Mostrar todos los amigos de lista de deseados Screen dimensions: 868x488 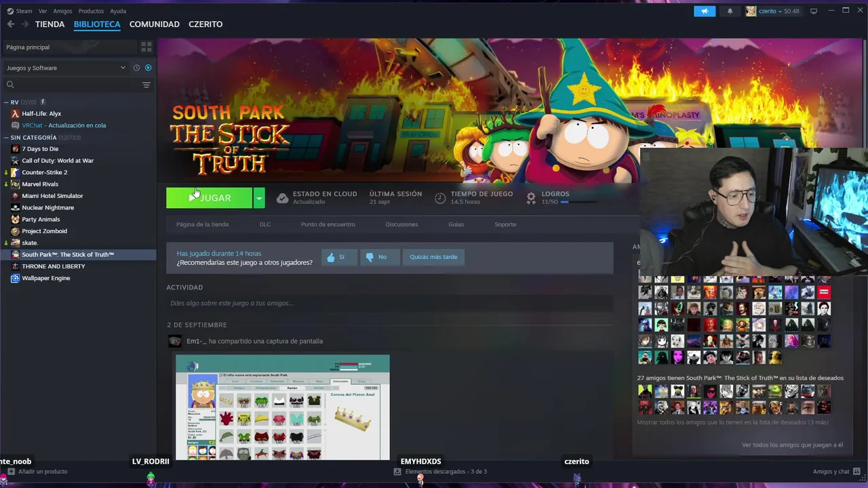pyautogui.click(x=732, y=422)
